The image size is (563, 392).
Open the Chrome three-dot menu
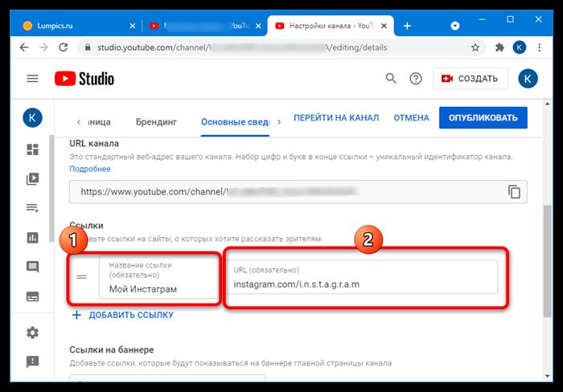pos(540,47)
